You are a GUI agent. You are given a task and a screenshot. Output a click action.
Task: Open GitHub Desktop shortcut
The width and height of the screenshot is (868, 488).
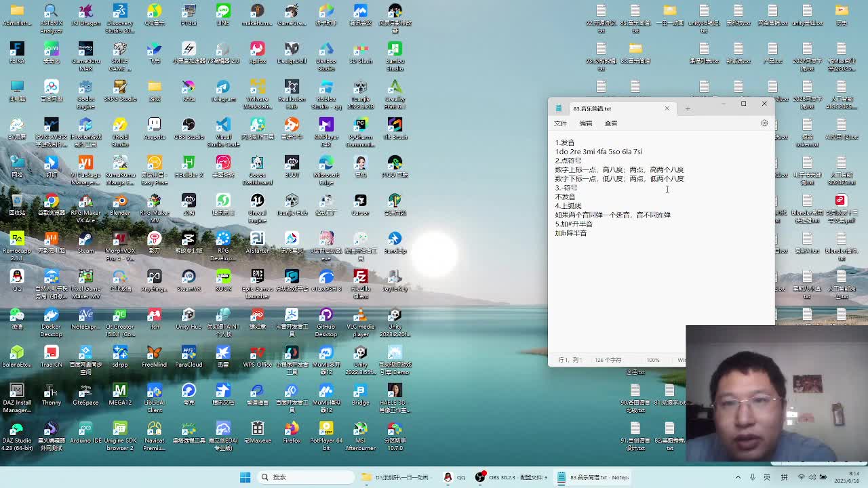(x=325, y=316)
